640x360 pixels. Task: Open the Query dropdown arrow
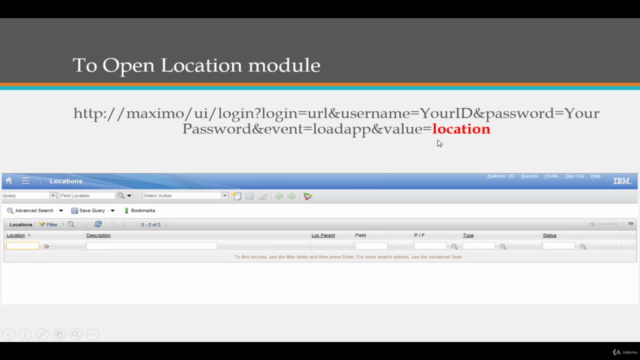coord(53,196)
